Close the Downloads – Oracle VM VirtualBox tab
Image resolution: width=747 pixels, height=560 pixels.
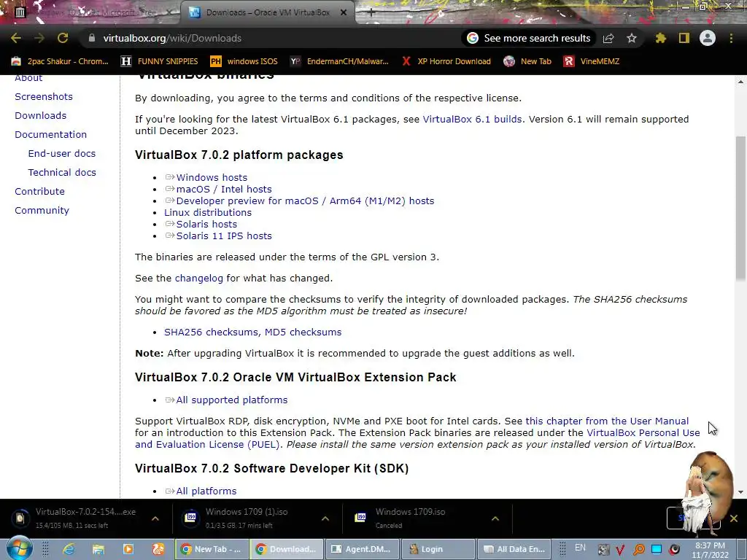point(344,12)
